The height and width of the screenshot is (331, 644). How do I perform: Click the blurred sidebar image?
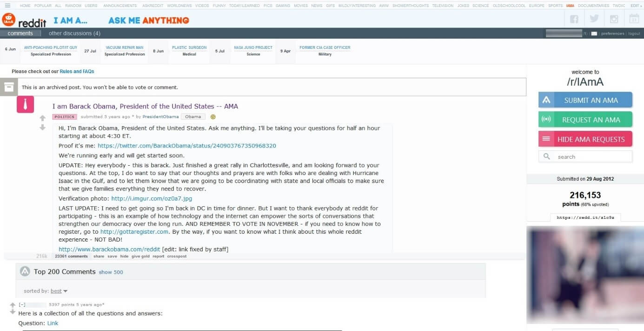(585, 275)
